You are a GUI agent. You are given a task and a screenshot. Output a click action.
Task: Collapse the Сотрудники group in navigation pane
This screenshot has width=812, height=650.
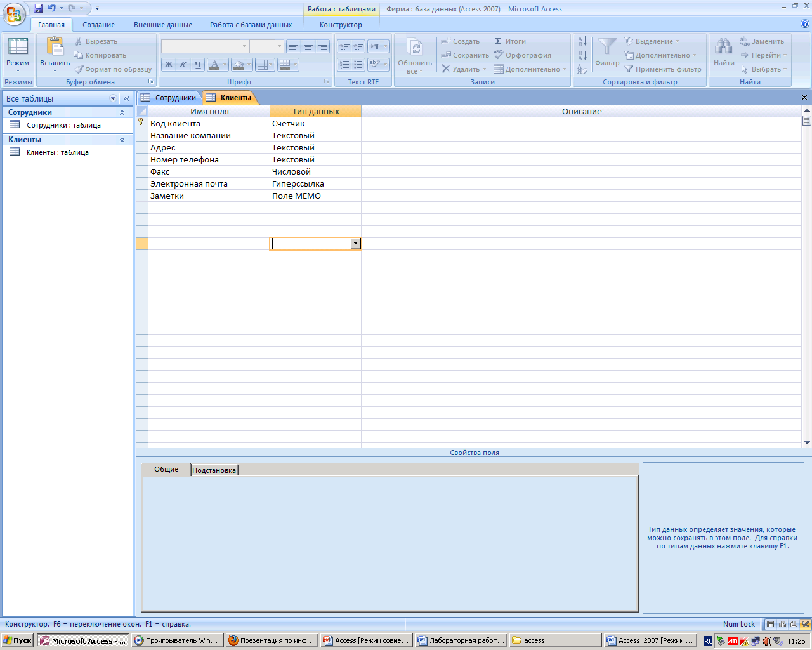[x=122, y=112]
